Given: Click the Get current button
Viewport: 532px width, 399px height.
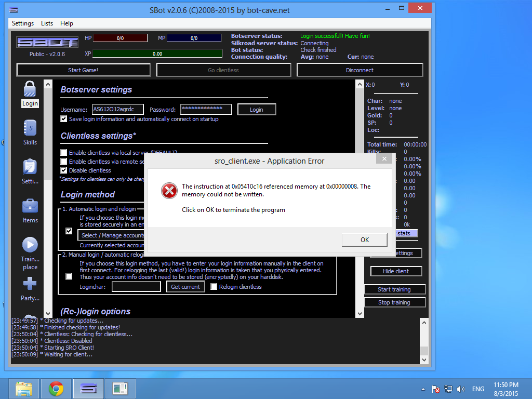Looking at the screenshot, I should [x=185, y=287].
